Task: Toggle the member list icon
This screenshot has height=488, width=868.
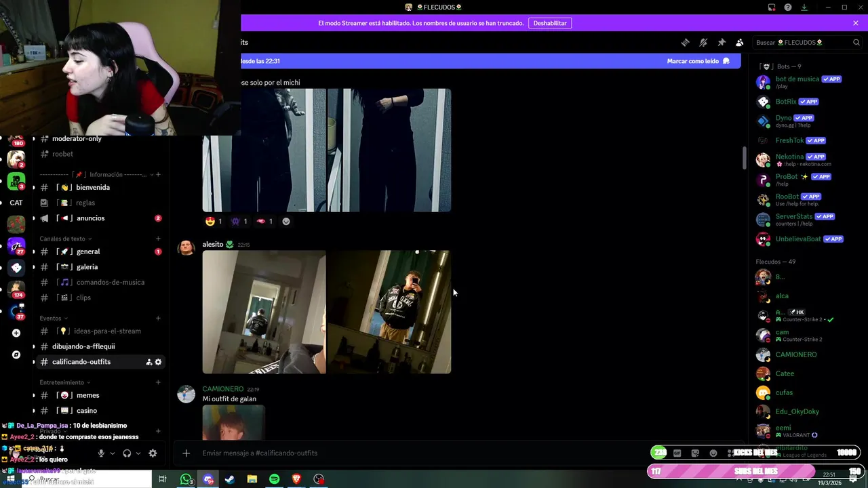Action: (740, 42)
